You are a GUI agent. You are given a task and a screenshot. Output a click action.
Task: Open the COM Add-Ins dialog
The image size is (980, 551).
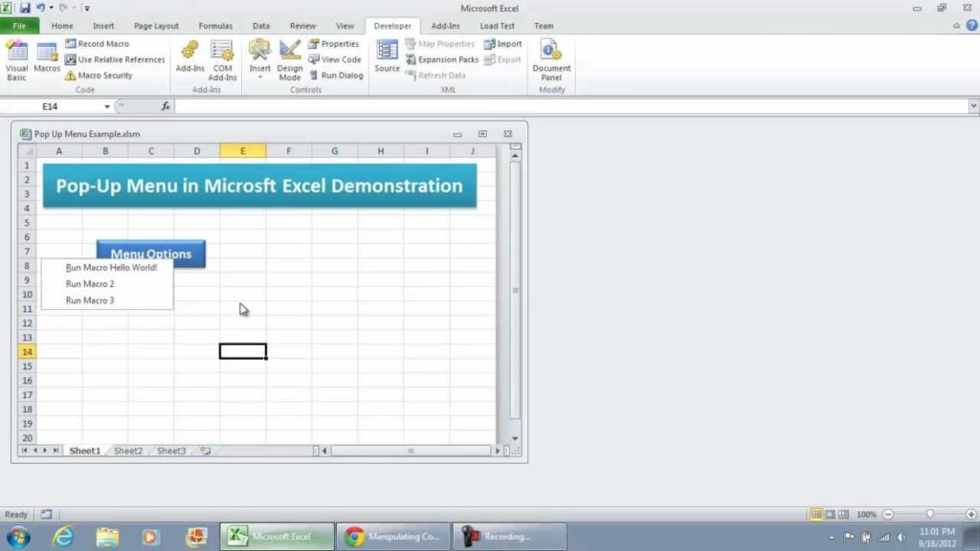coord(222,59)
